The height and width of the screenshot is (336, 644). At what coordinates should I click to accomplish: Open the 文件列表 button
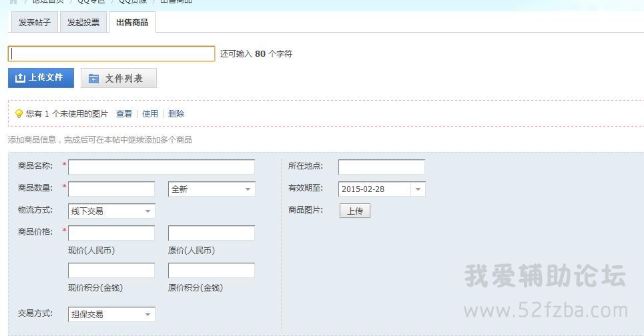(x=119, y=78)
